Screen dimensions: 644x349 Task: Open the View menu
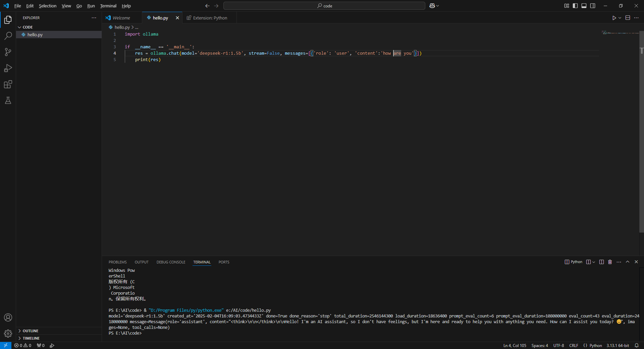coord(66,6)
